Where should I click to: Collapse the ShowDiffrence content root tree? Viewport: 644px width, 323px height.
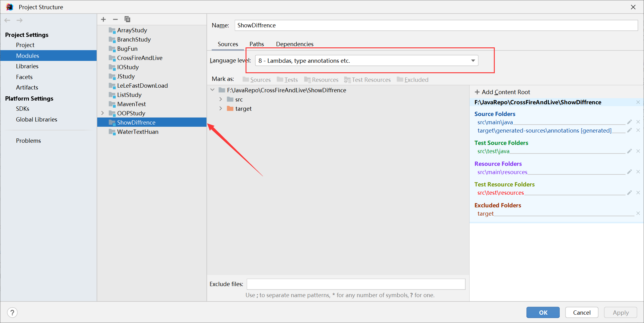pyautogui.click(x=212, y=90)
